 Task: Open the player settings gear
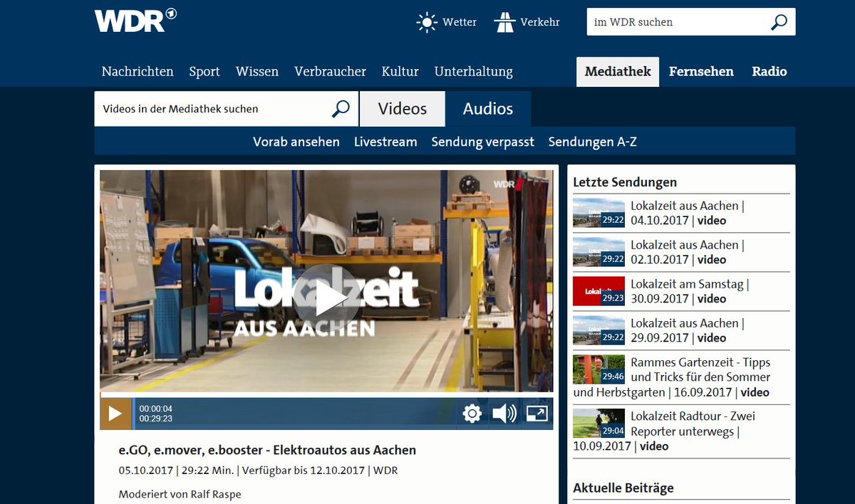[472, 414]
